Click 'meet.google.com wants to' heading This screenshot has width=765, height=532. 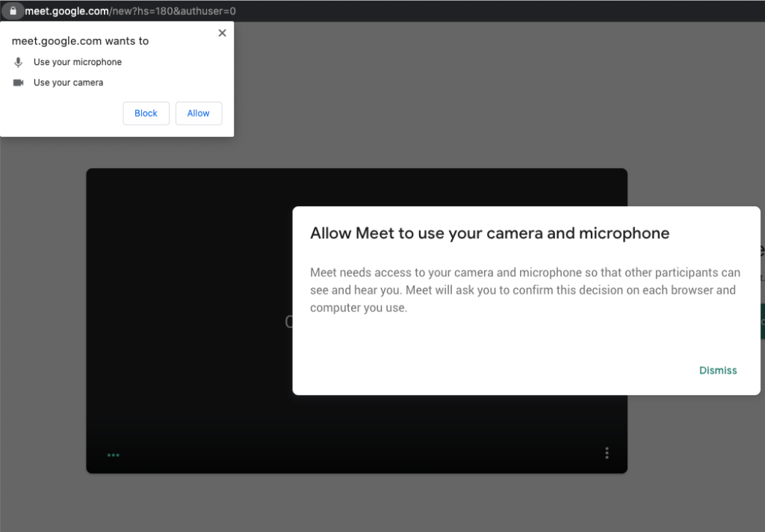click(80, 41)
